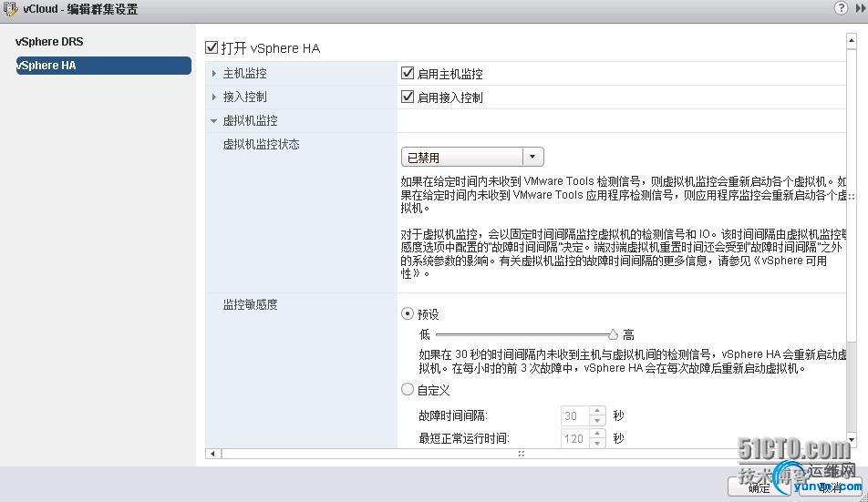Expand the 主机监控 section

pos(214,73)
